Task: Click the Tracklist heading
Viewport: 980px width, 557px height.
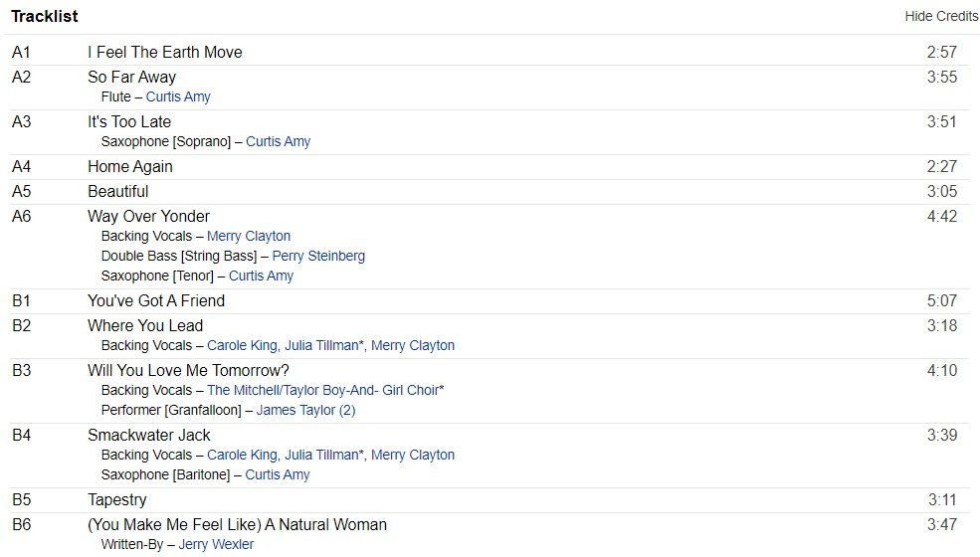Action: pyautogui.click(x=45, y=16)
